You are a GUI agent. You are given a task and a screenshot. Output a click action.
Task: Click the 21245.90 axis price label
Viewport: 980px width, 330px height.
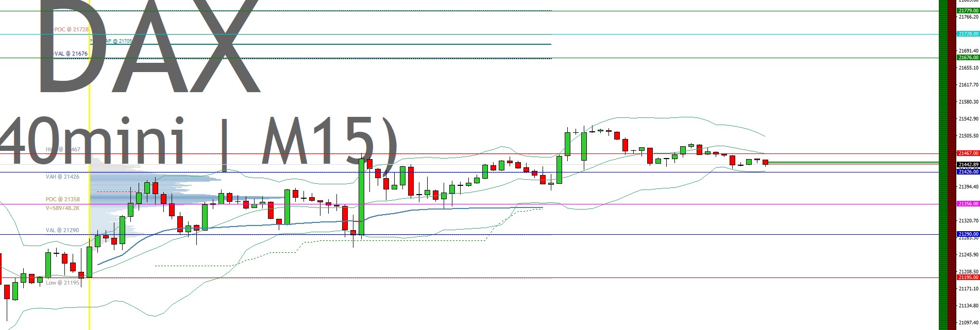point(968,255)
